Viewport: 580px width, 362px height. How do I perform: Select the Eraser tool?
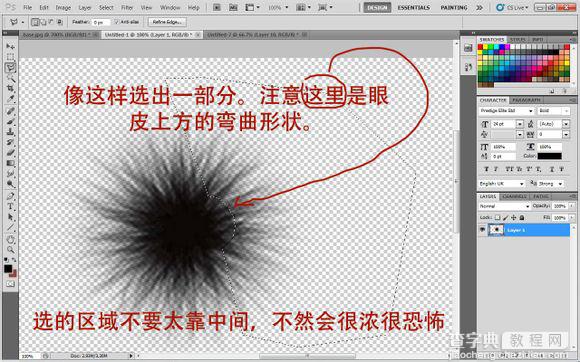click(10, 153)
